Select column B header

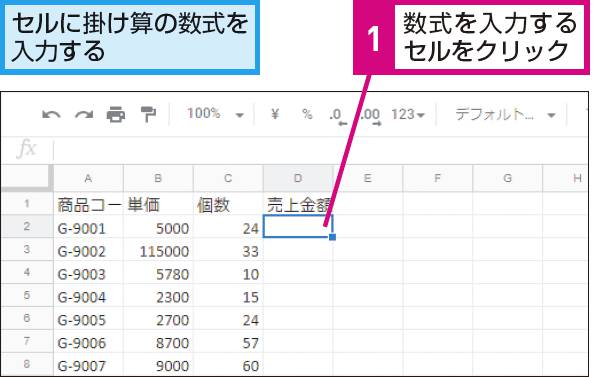coord(158,178)
